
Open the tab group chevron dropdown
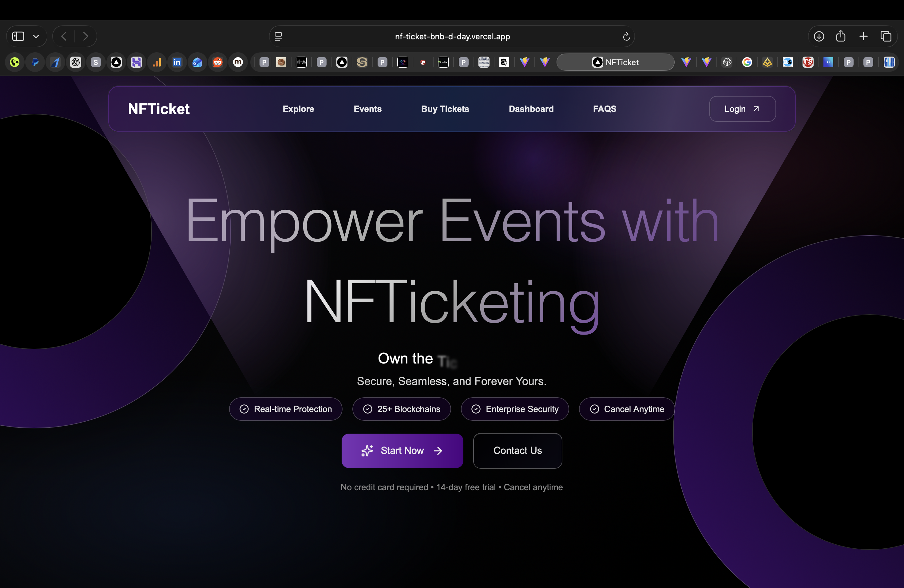(x=36, y=36)
